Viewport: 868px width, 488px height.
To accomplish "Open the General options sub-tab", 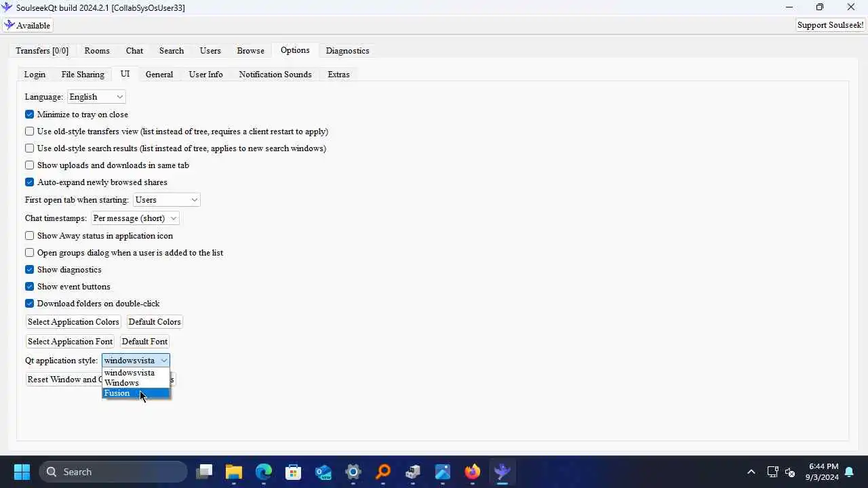I will coord(159,75).
